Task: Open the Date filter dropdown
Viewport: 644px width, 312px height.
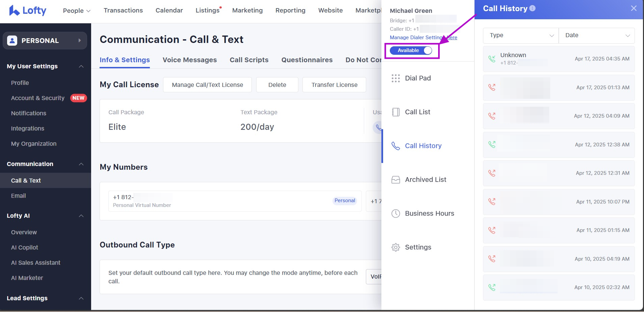Action: (596, 35)
